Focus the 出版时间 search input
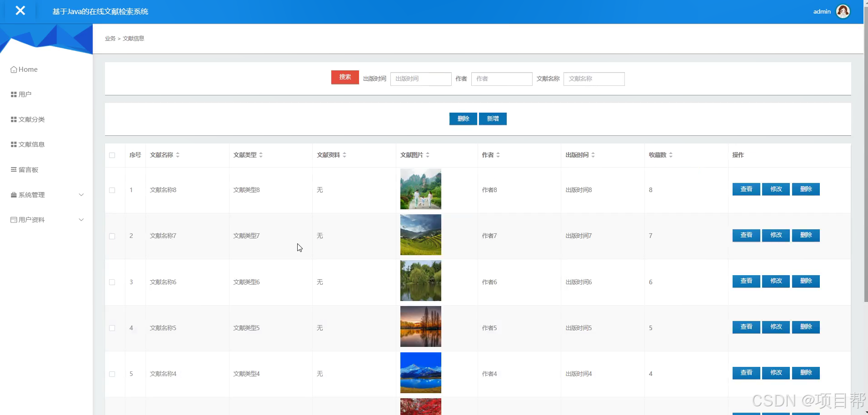This screenshot has height=415, width=868. (421, 79)
